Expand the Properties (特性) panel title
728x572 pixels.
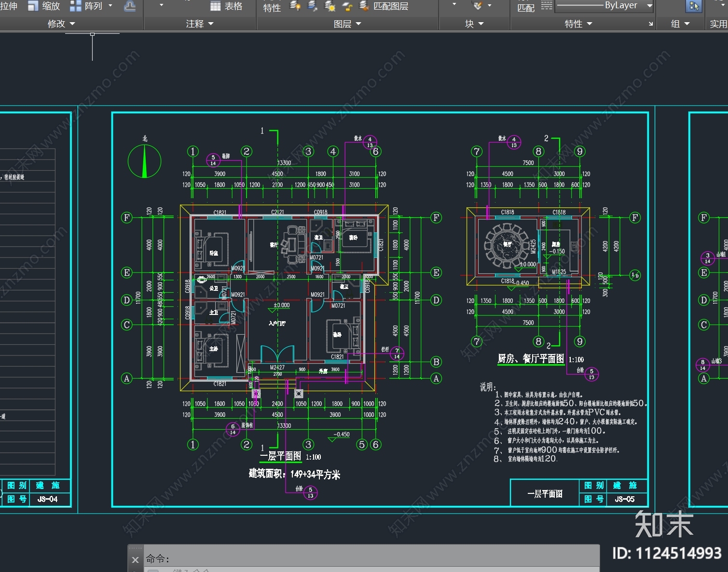coord(578,24)
